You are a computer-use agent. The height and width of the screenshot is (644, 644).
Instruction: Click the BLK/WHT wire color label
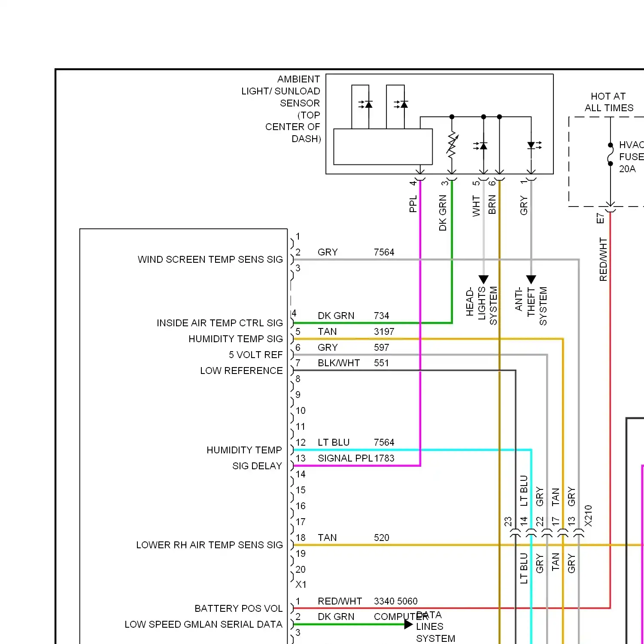tap(339, 363)
